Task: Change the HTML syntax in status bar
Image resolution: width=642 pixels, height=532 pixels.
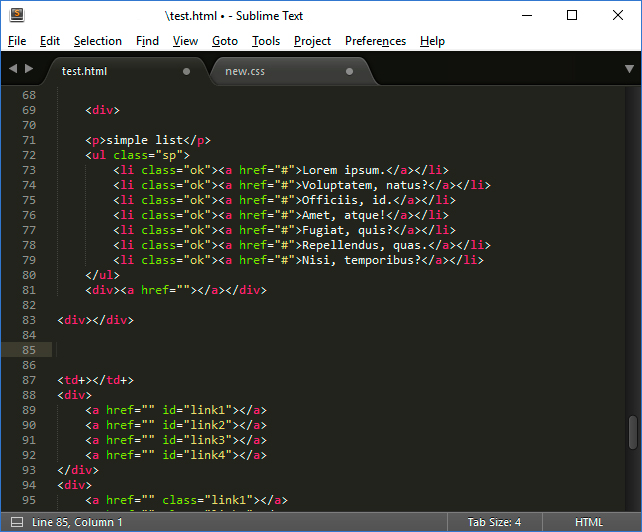Action: click(589, 522)
